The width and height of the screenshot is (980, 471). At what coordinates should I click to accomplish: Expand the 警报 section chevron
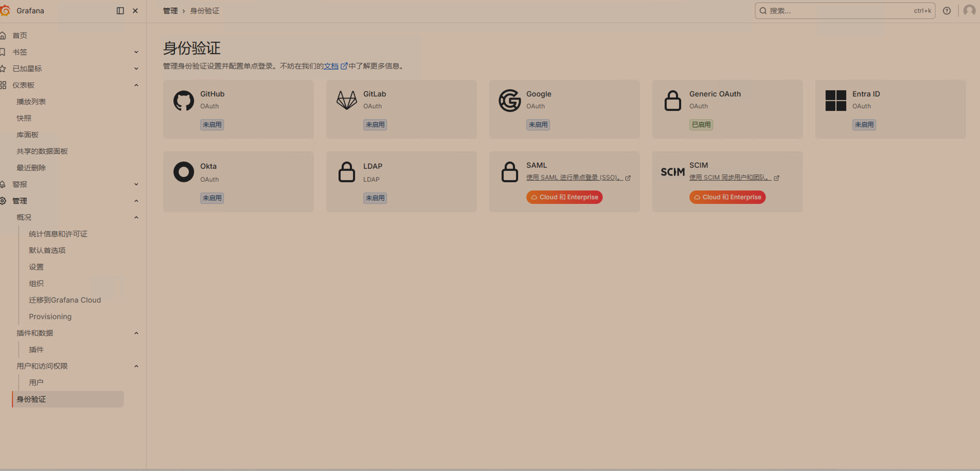(x=136, y=184)
